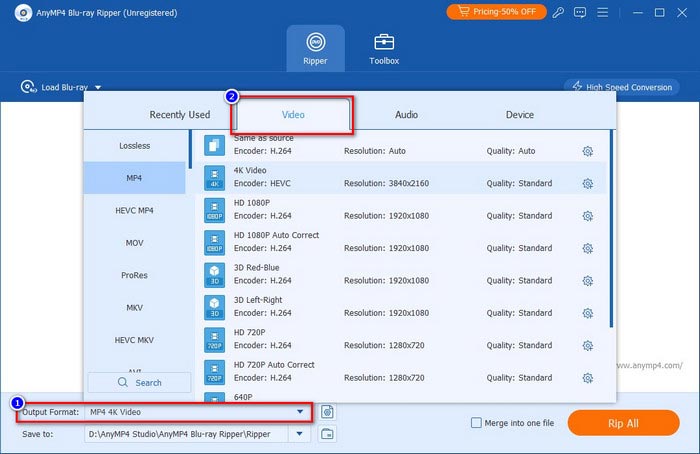Open settings gear for 3D Red-Blue

(588, 281)
